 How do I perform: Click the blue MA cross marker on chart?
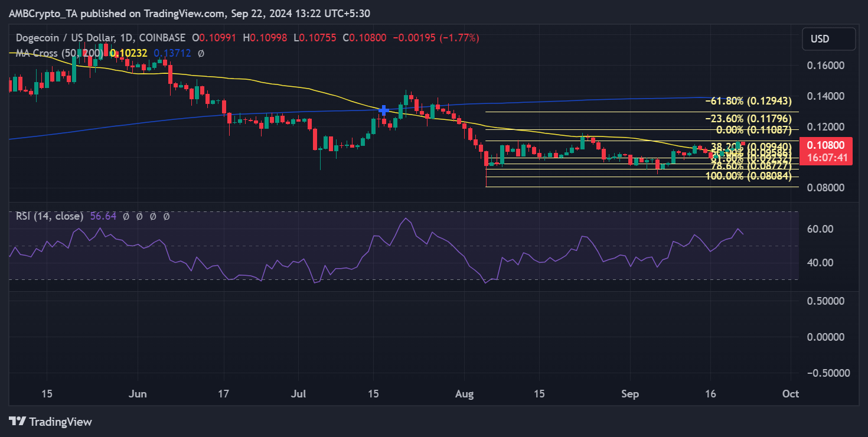[384, 110]
